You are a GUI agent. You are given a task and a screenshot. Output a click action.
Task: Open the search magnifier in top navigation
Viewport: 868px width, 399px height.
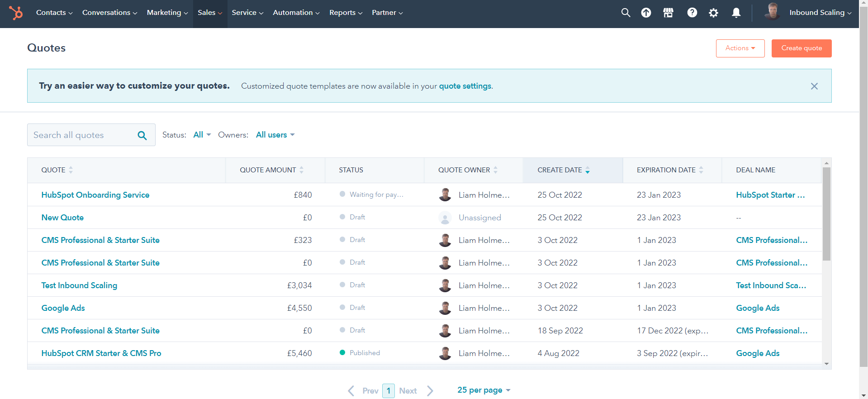626,13
